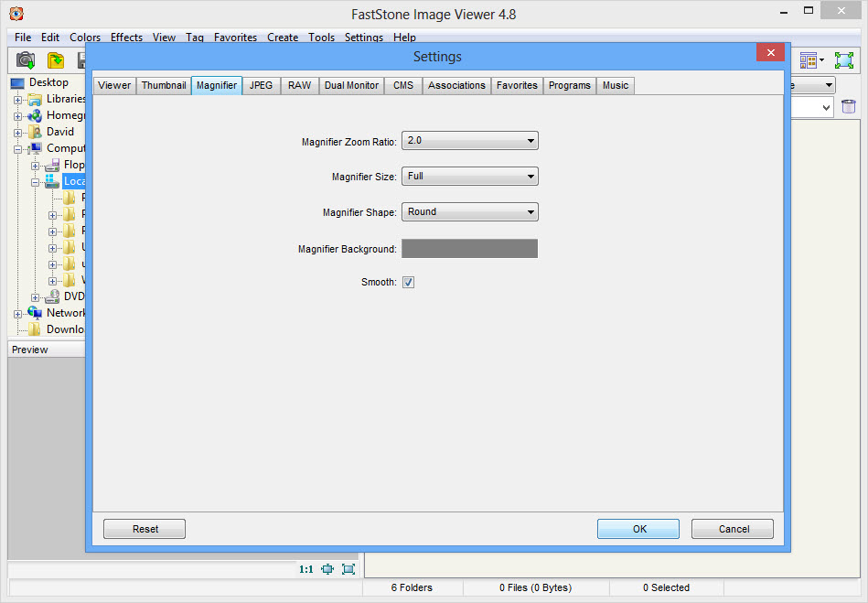868x603 pixels.
Task: Open the Tools menu
Action: [x=321, y=38]
